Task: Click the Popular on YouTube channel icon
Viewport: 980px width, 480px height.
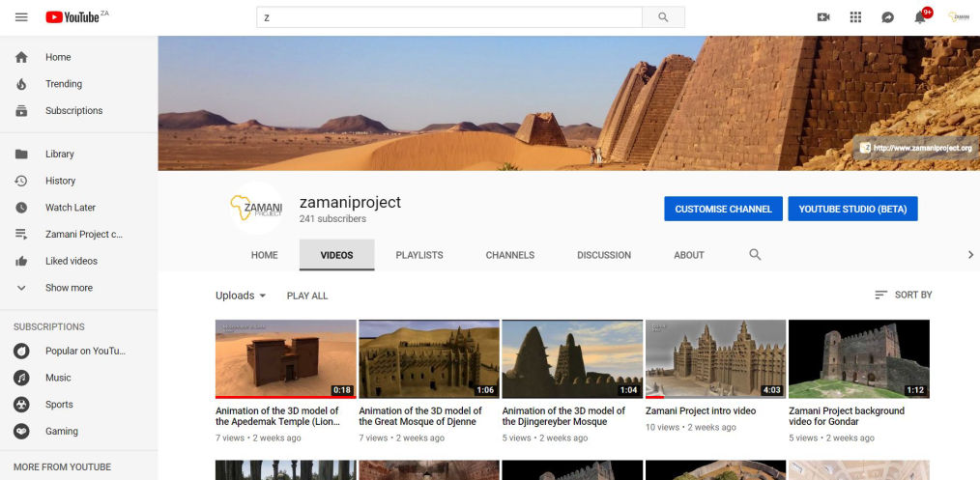Action: [x=21, y=351]
